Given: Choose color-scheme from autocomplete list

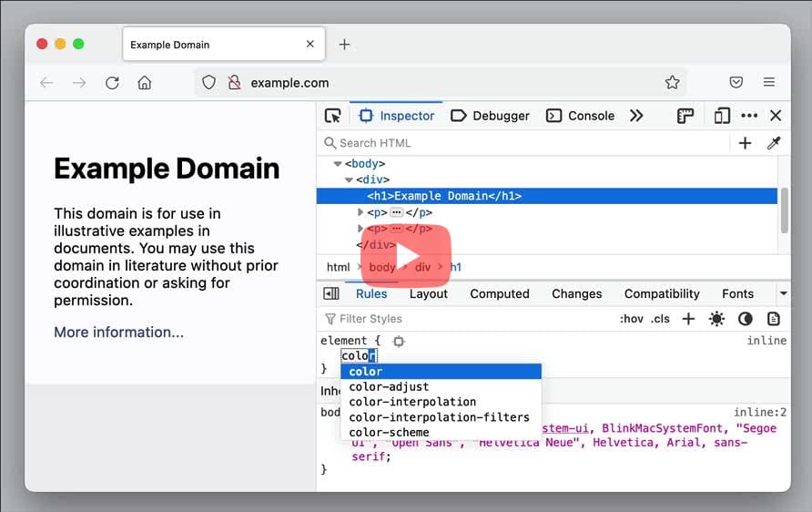Looking at the screenshot, I should coord(442,432).
